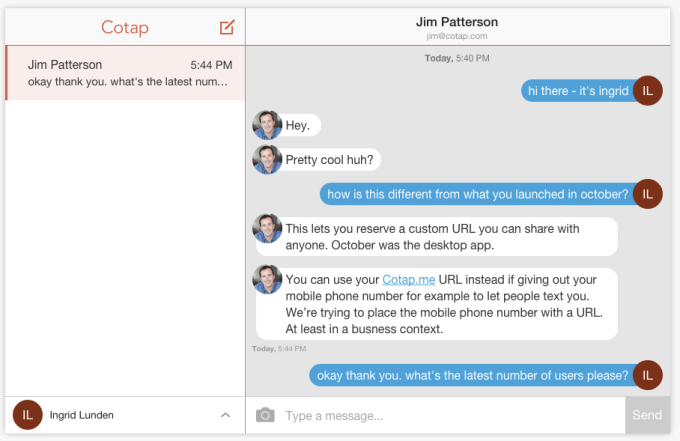Select the Pretty cool huh? bubble
The width and height of the screenshot is (680, 441).
pyautogui.click(x=329, y=160)
